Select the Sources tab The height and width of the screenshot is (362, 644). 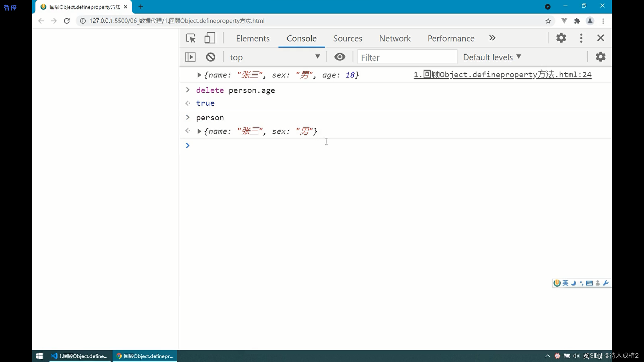click(x=347, y=38)
